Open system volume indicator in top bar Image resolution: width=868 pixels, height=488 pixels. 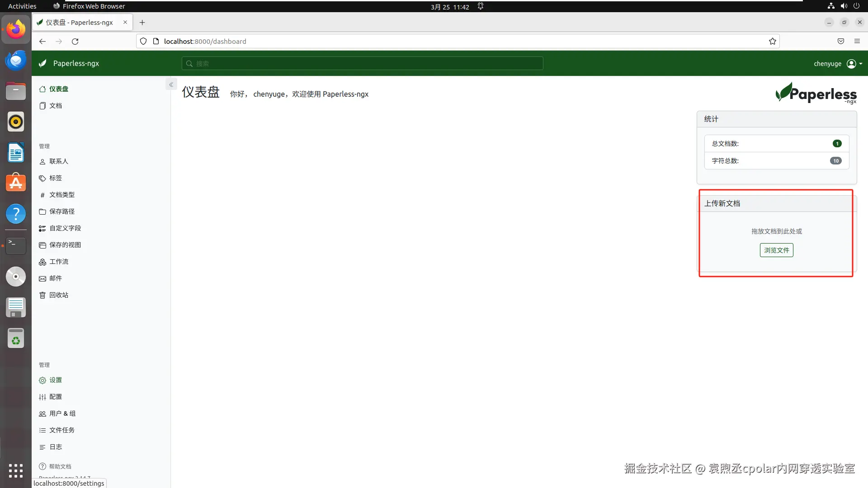(844, 6)
